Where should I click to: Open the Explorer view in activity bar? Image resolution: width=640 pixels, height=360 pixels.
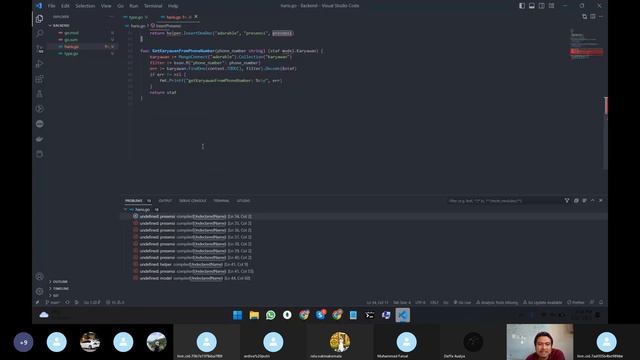(x=40, y=19)
